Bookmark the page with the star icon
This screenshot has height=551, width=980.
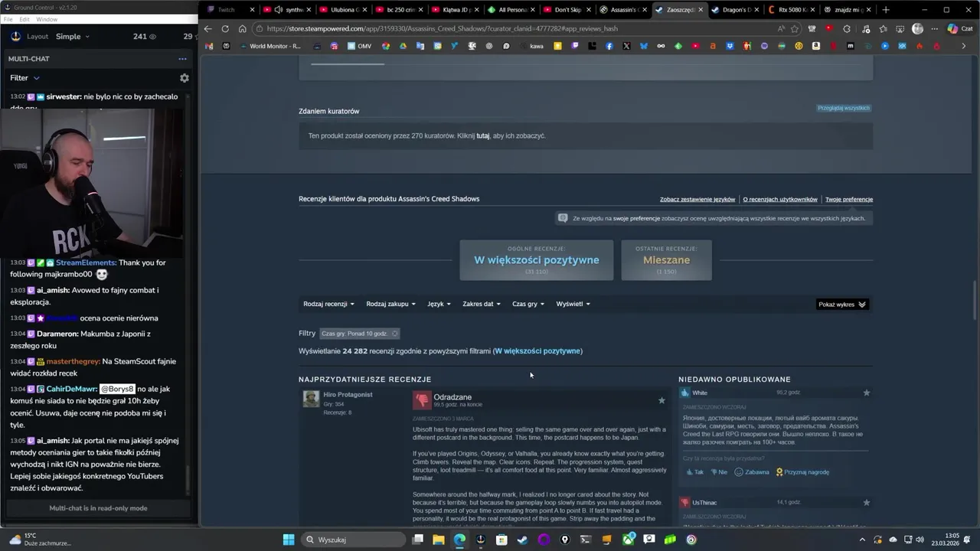point(795,29)
